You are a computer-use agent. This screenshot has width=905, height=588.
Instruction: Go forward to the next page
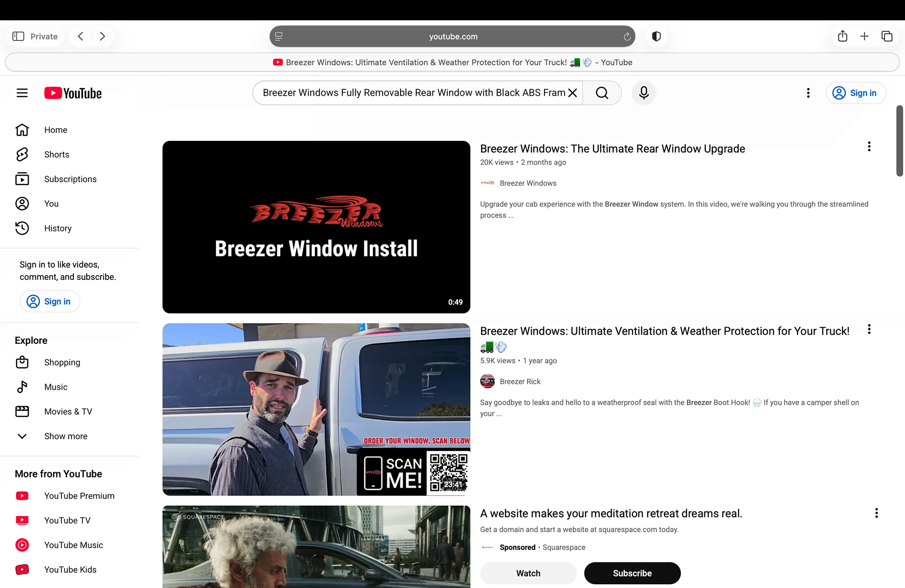[x=102, y=36]
